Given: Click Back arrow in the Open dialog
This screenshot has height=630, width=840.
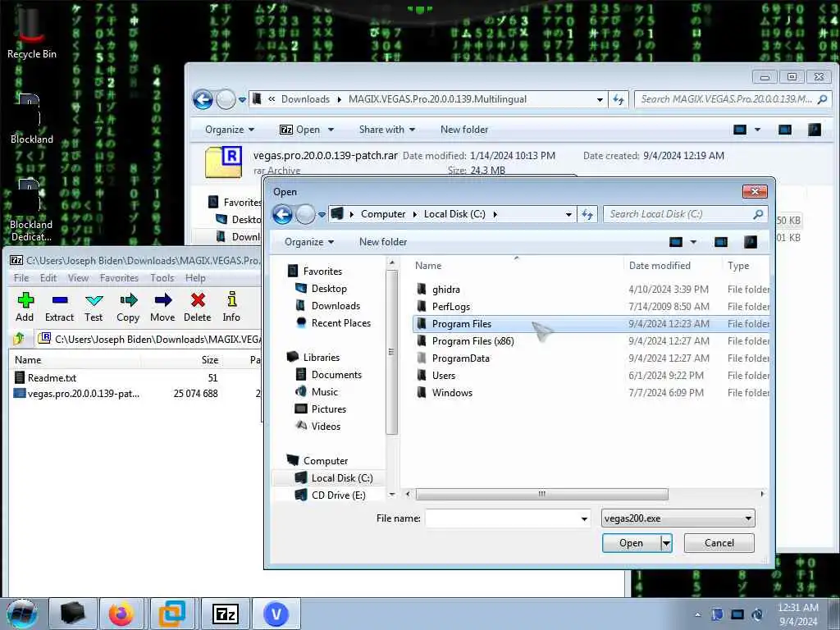Looking at the screenshot, I should 283,214.
